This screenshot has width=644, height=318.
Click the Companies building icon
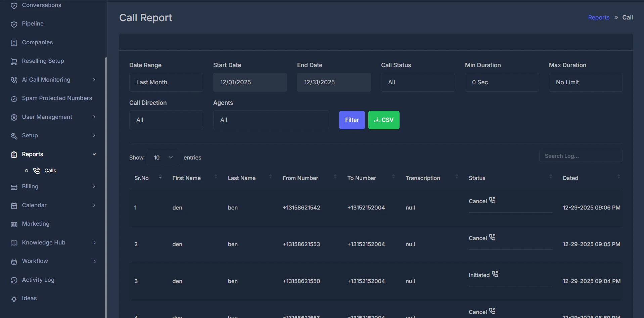click(x=14, y=42)
